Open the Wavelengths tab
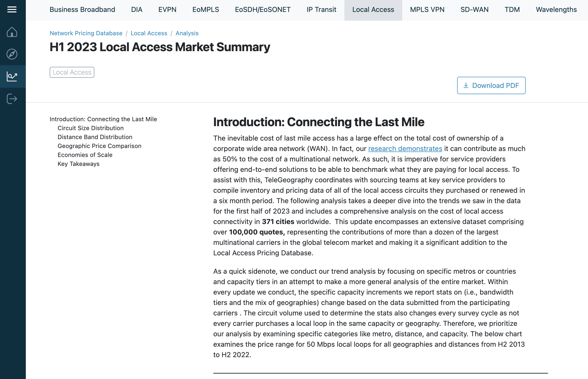 point(556,10)
